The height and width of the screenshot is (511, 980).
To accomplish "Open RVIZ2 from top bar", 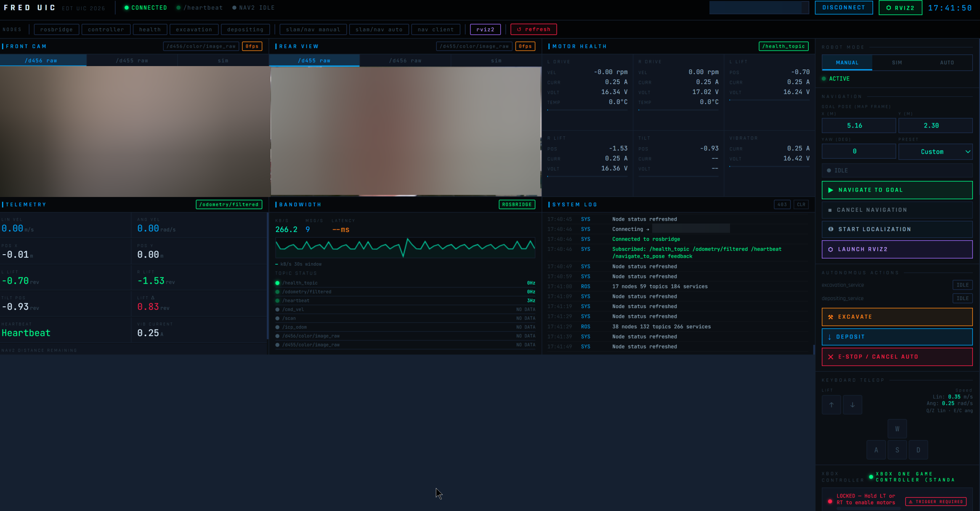I will pos(900,8).
